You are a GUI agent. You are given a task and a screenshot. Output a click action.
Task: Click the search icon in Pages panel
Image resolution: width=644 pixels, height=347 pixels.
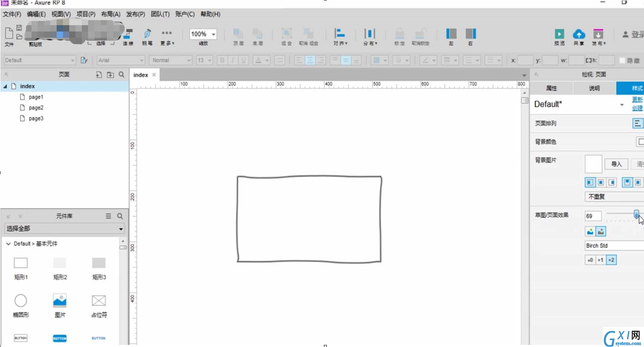pos(122,74)
